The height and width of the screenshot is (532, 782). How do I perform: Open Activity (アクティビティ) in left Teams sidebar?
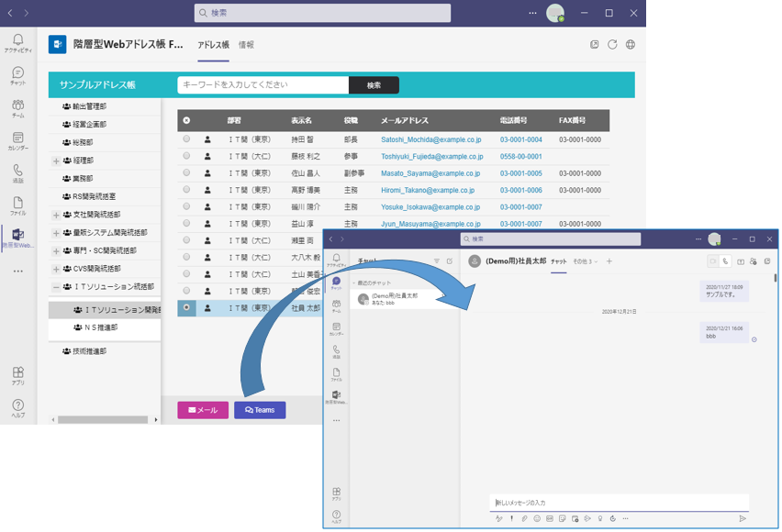pyautogui.click(x=17, y=43)
